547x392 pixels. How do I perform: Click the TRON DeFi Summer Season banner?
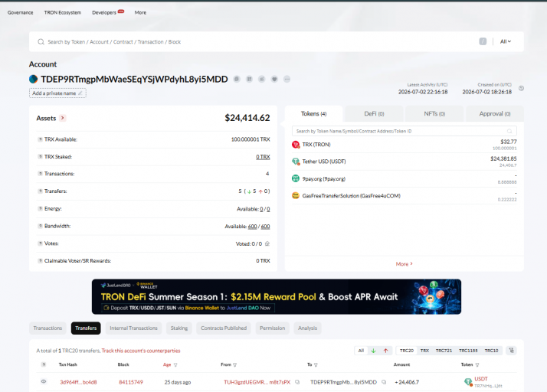point(277,297)
